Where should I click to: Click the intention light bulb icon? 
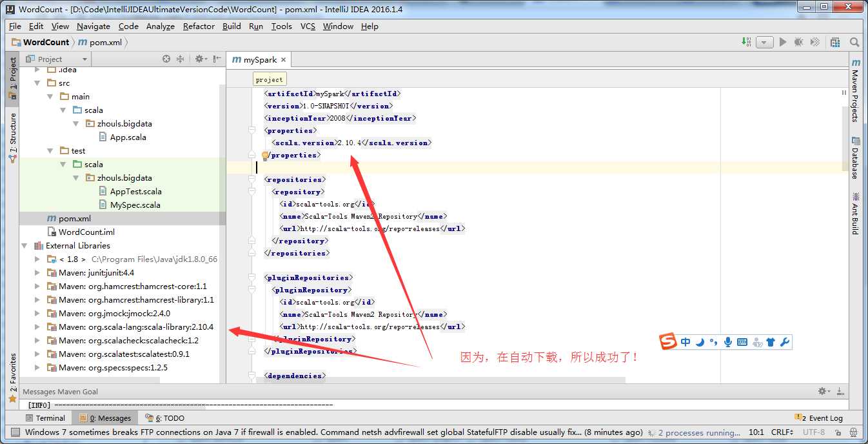coord(265,156)
